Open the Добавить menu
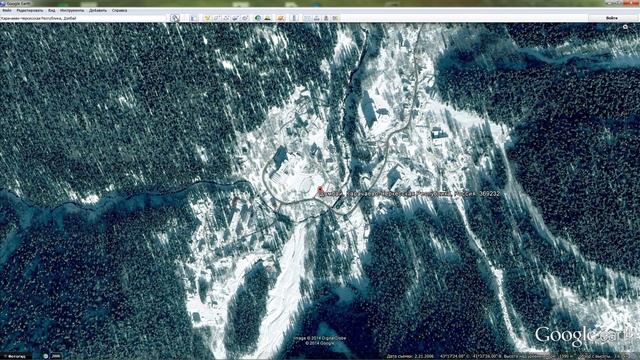Viewport: 640px width, 360px height. [98, 10]
